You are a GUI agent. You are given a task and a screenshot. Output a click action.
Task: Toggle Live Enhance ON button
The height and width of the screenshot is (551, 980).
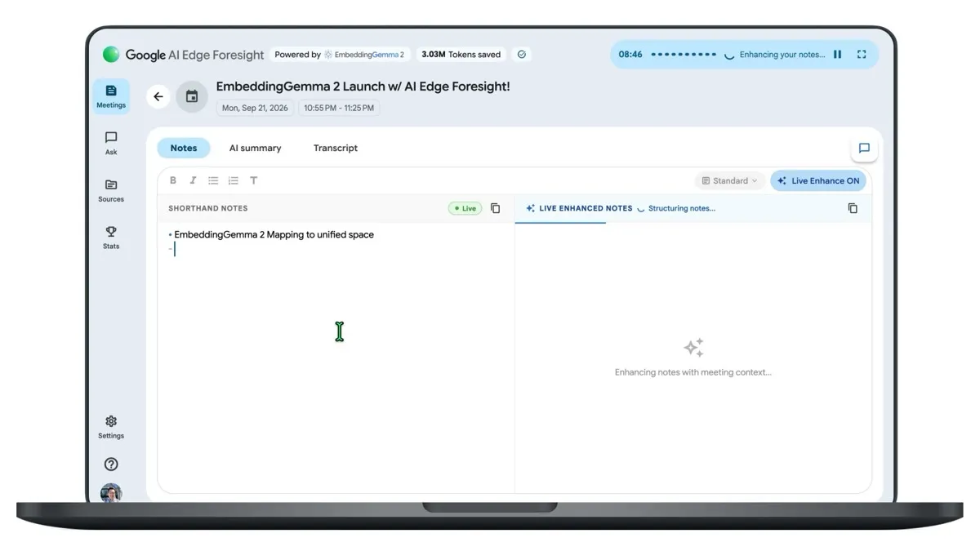click(x=818, y=180)
